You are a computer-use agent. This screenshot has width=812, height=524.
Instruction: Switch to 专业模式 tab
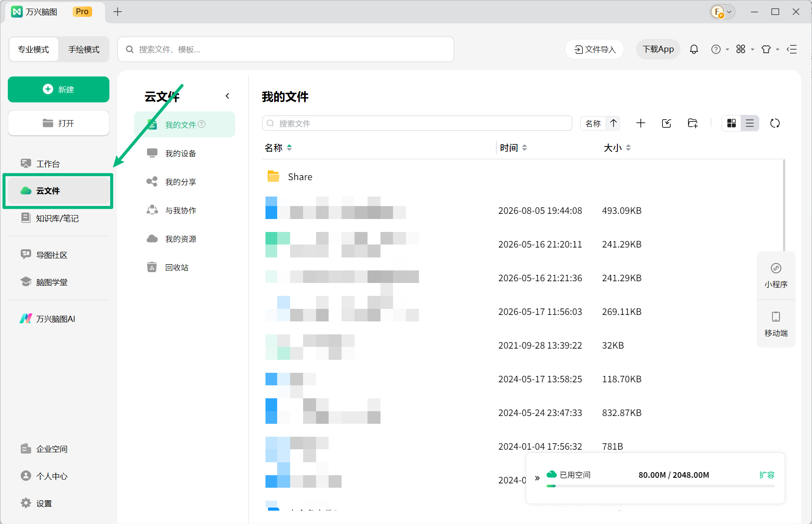coord(34,49)
